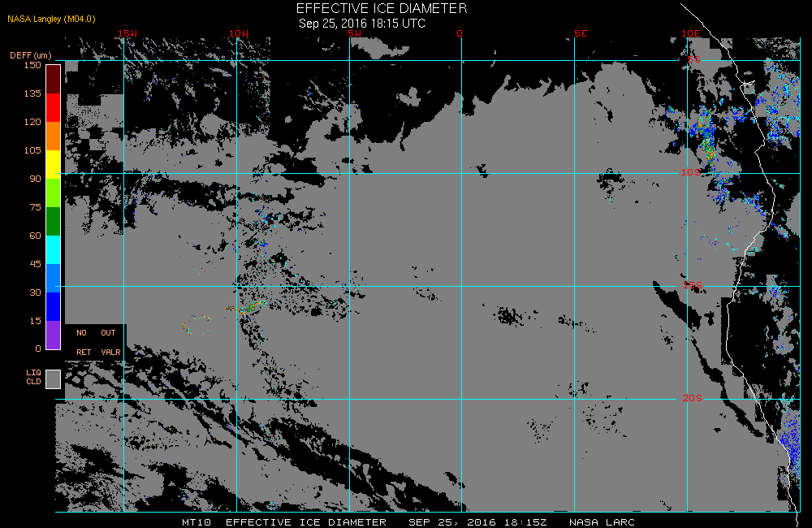Click the 30 scale value
The height and width of the screenshot is (528, 812).
pyautogui.click(x=35, y=293)
